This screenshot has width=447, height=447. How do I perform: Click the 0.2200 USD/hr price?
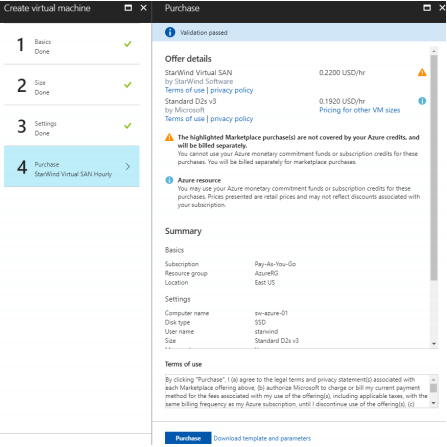pyautogui.click(x=342, y=72)
